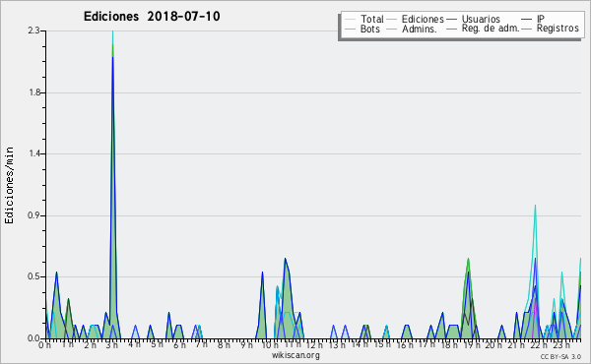Click the Ediciones/min y-axis label
591x364 pixels.
[x=9, y=185]
